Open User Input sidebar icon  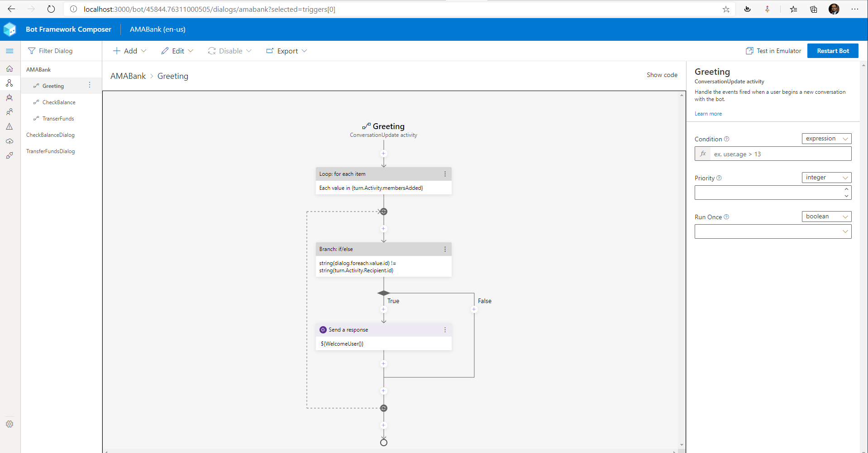pyautogui.click(x=10, y=112)
